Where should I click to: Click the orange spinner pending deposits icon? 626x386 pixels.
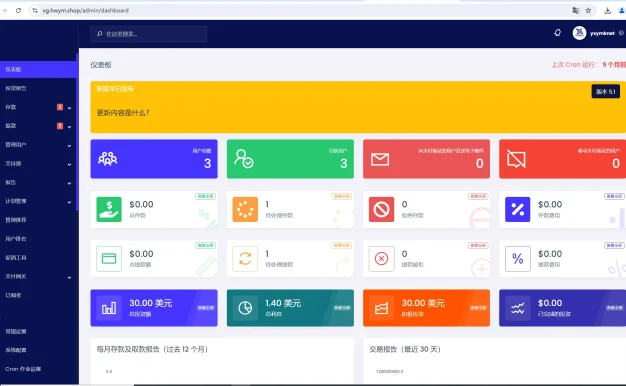[x=245, y=209]
